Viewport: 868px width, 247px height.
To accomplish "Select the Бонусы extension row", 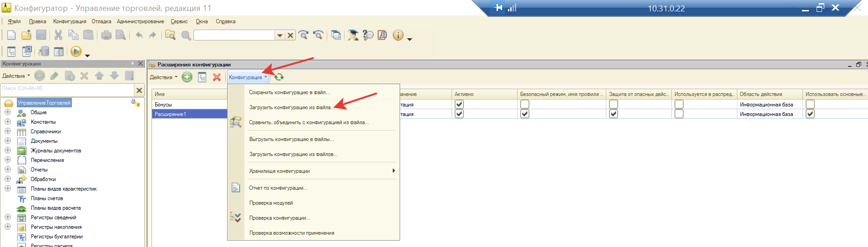I will coord(189,104).
